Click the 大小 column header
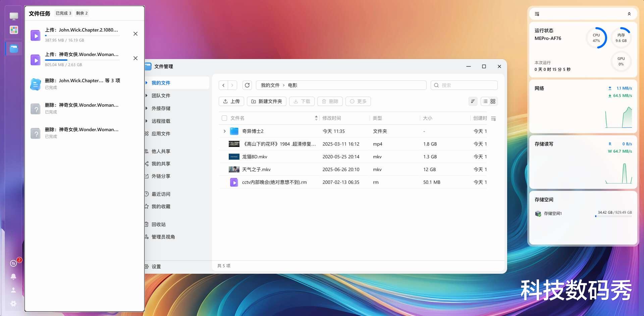 [x=428, y=118]
